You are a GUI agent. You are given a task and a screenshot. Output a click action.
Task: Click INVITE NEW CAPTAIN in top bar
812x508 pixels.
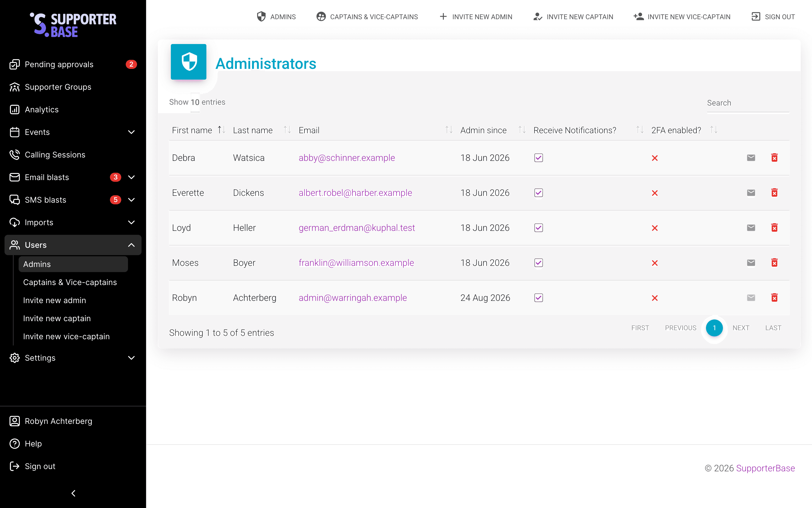tap(573, 16)
